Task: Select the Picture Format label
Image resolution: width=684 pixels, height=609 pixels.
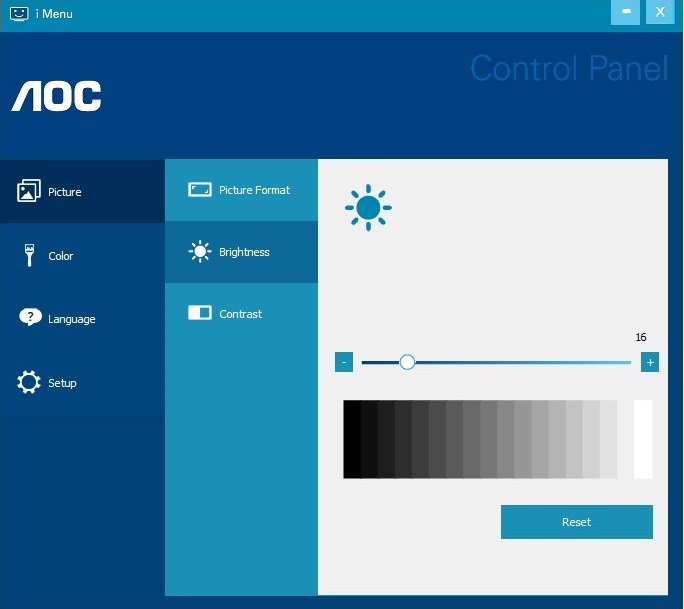Action: coord(254,190)
